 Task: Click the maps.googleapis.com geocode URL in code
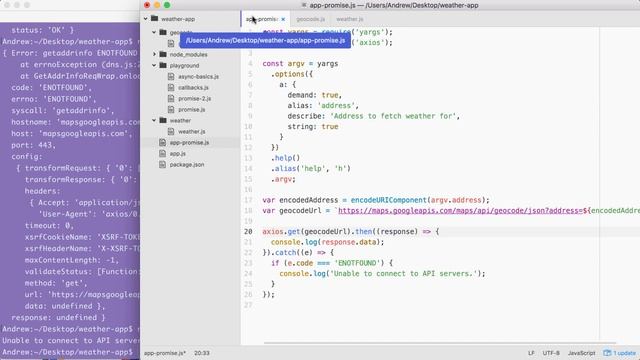[460, 211]
